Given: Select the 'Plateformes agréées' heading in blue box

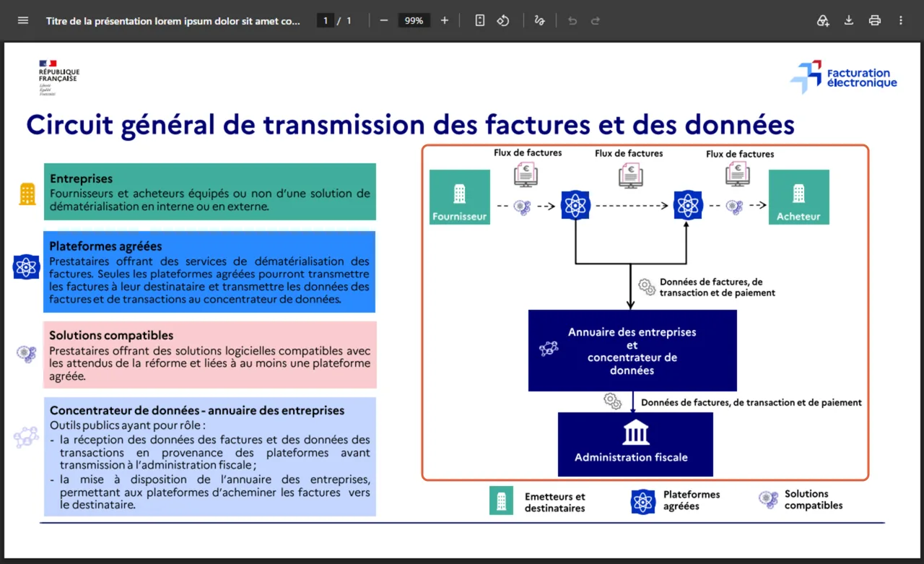Looking at the screenshot, I should tap(105, 246).
